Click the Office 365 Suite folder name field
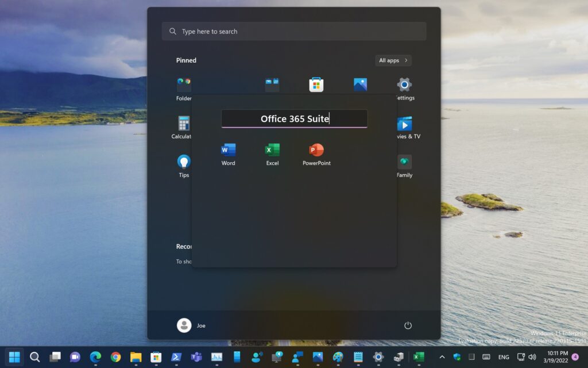This screenshot has height=368, width=588. coord(294,119)
